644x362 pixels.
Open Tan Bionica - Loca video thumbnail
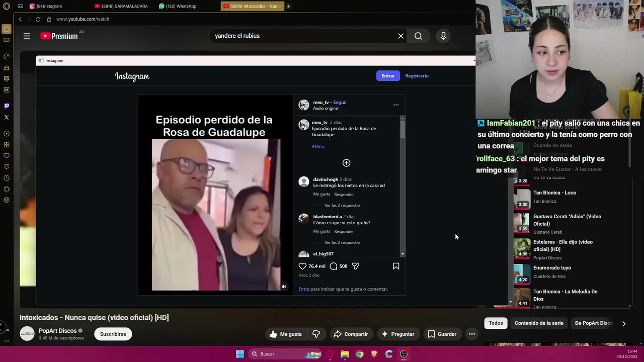[522, 199]
